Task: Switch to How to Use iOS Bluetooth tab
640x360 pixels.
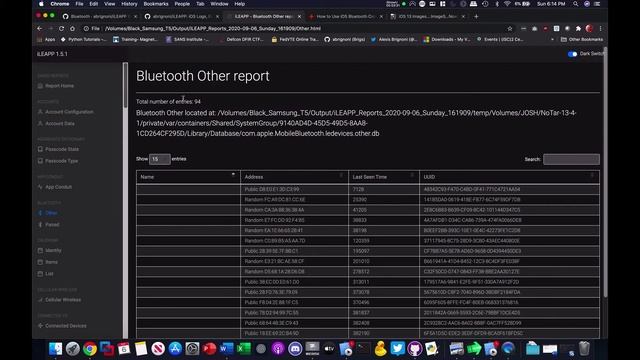Action: (x=345, y=17)
